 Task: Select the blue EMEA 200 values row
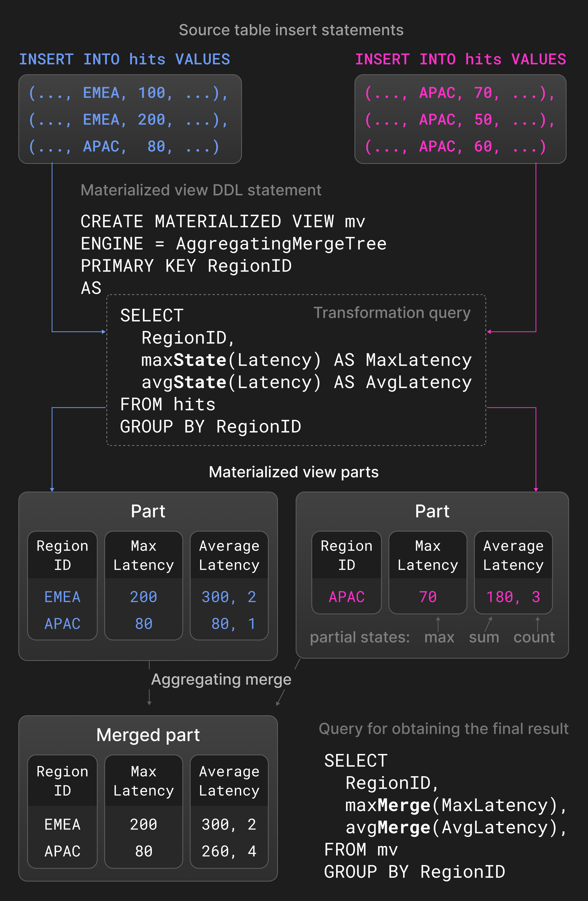click(129, 120)
